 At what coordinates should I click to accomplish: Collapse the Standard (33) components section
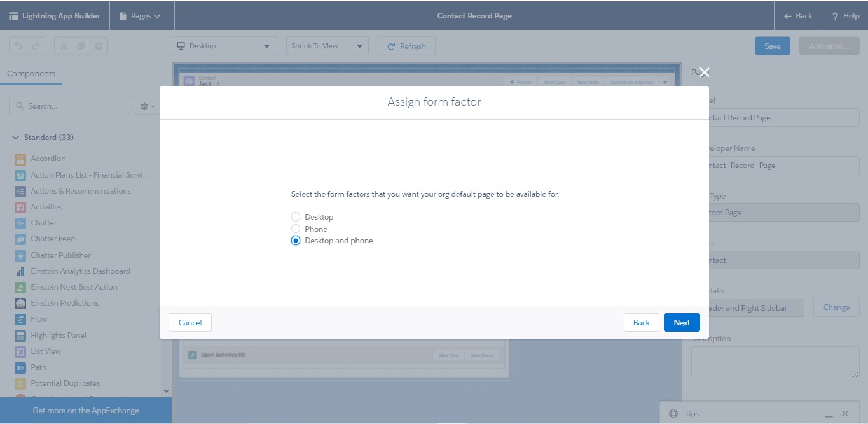(x=14, y=137)
